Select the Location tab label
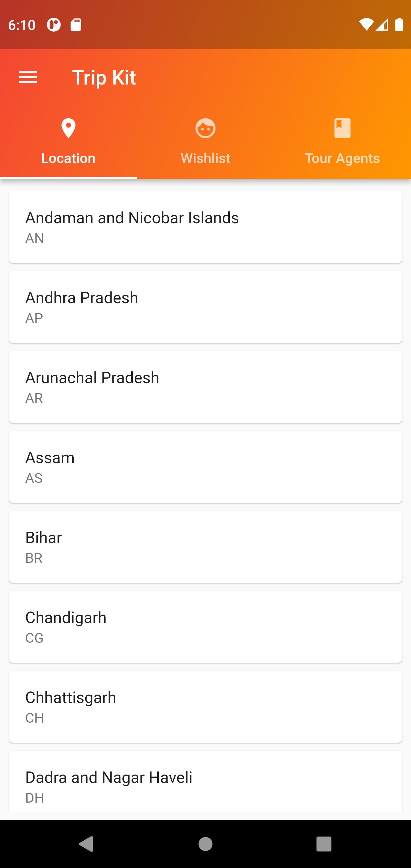This screenshot has width=411, height=868. 68,158
